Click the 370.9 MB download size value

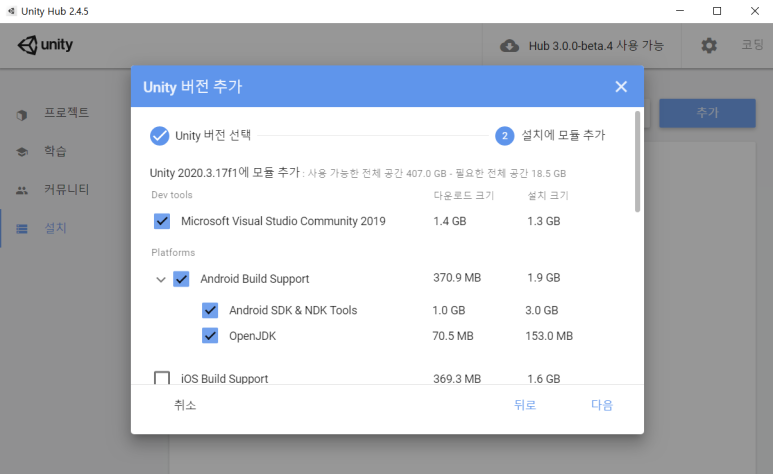pyautogui.click(x=457, y=278)
